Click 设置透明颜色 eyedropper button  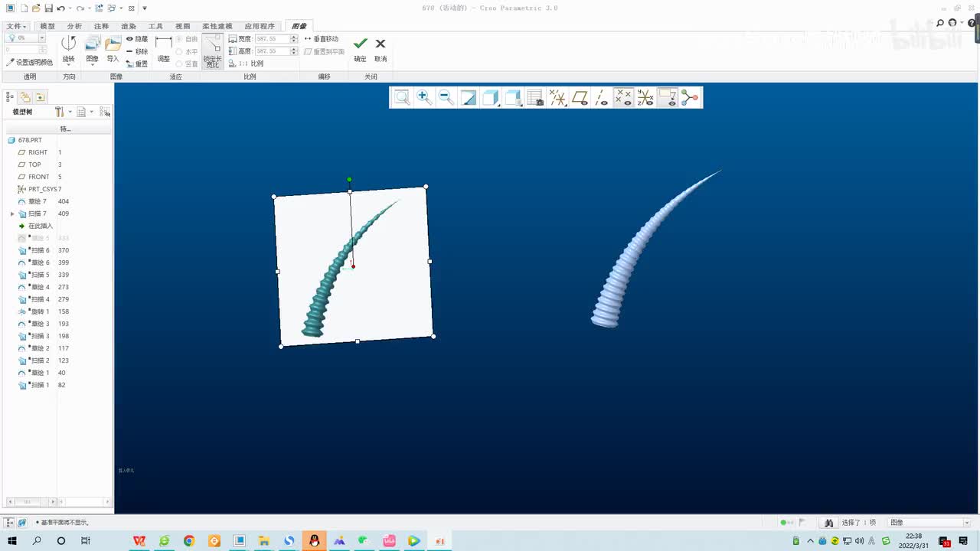tap(30, 62)
